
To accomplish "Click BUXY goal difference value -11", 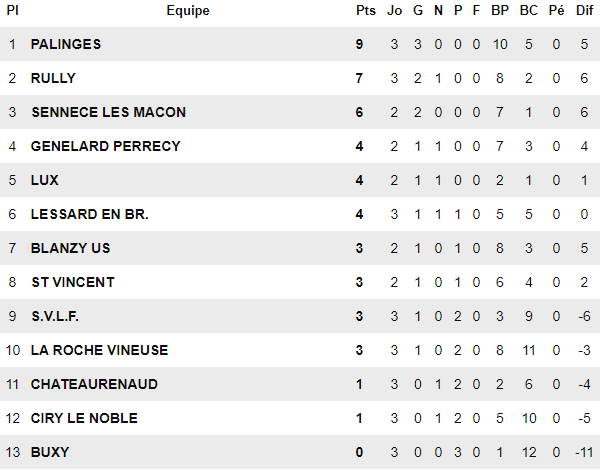I will point(583,452).
